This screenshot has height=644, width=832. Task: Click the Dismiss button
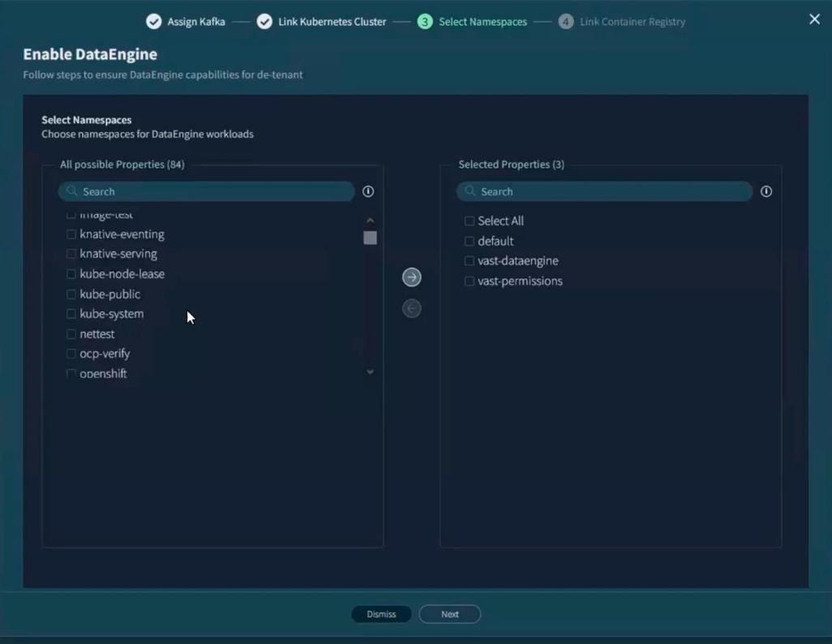(x=381, y=614)
